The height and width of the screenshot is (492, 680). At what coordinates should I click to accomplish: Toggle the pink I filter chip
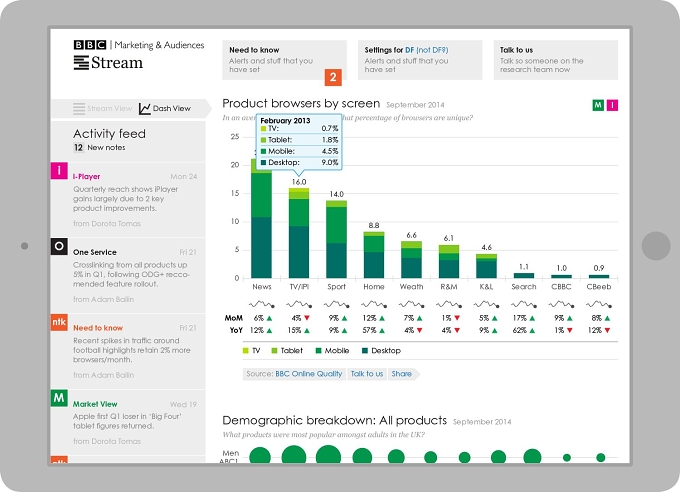pos(612,105)
